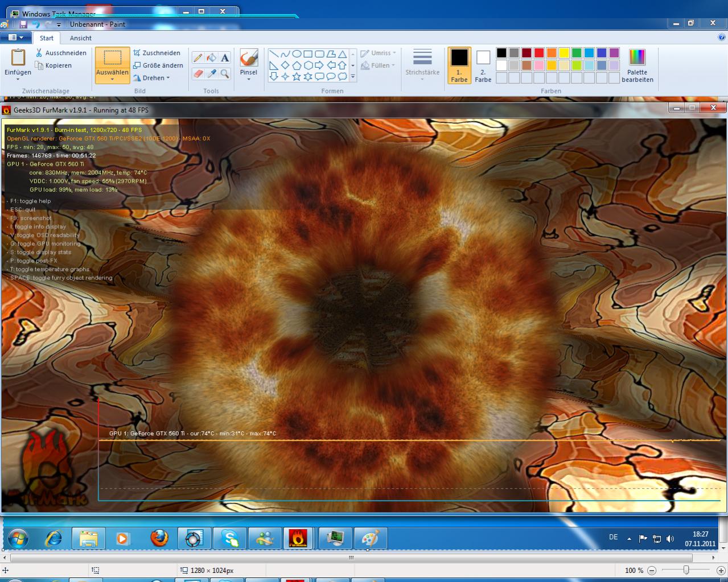Open Paint help question mark icon
The width and height of the screenshot is (728, 582).
pos(722,38)
